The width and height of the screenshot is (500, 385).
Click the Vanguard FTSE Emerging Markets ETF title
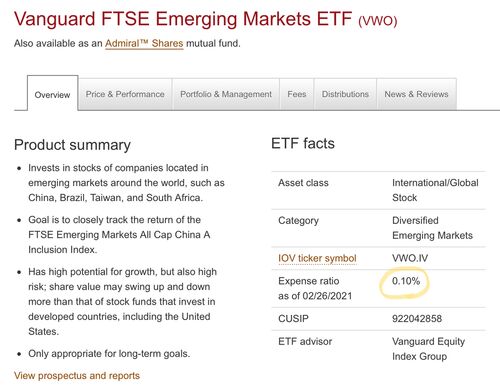(183, 19)
